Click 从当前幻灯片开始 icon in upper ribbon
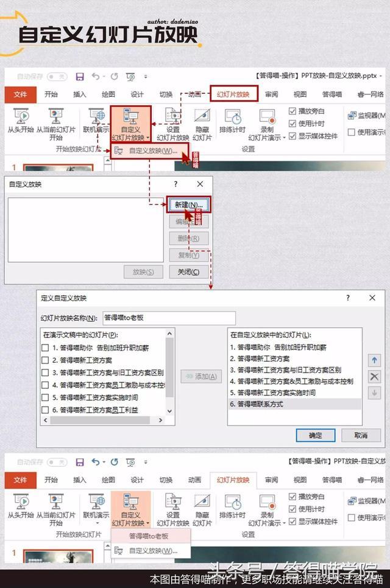Screen dimensions: 390x588 point(55,116)
